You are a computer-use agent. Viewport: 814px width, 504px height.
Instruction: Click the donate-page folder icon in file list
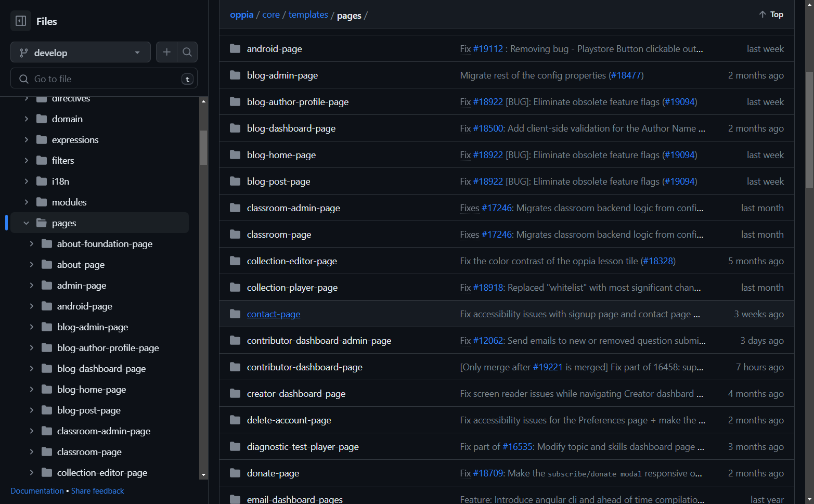(x=235, y=473)
